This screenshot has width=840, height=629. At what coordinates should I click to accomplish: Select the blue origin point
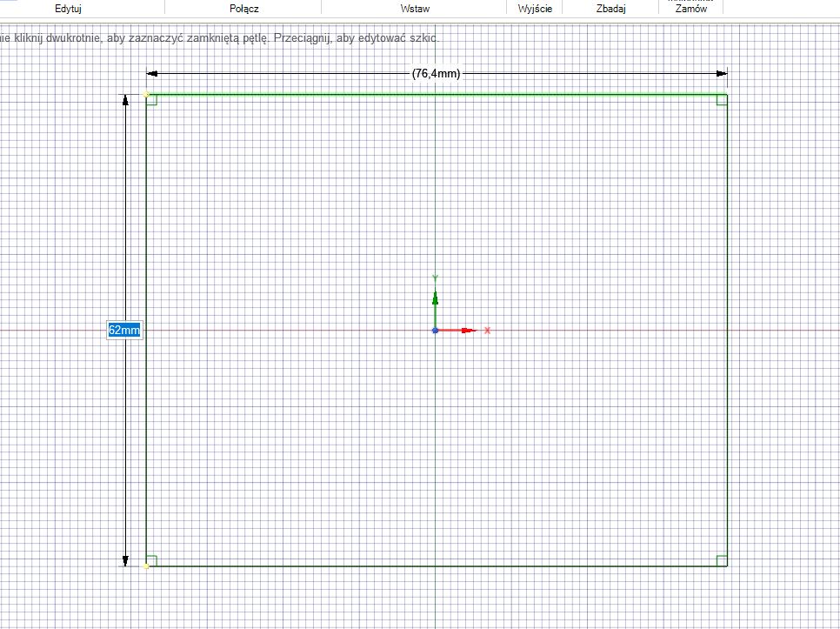435,331
